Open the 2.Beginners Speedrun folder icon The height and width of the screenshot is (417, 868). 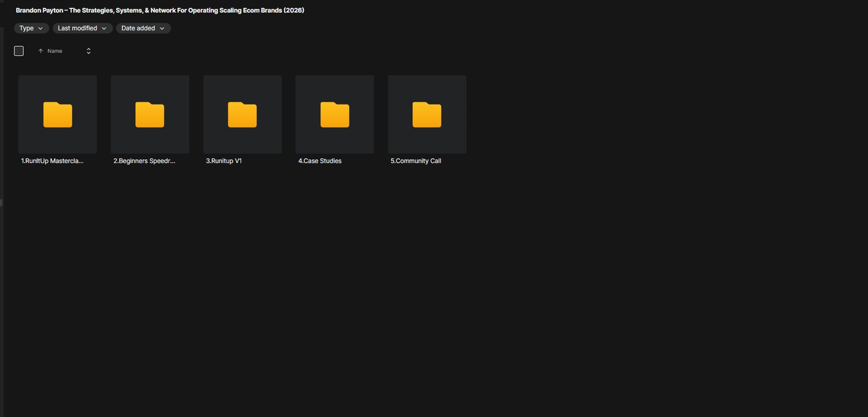150,115
